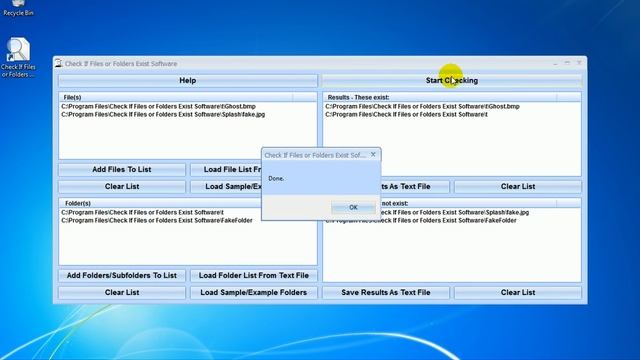
Task: Maximize the main application window
Action: tap(567, 63)
